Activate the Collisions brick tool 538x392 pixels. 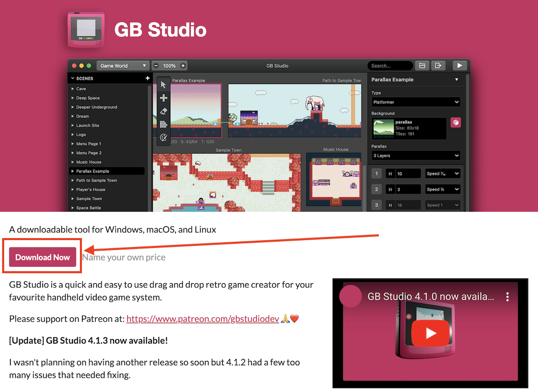[163, 125]
